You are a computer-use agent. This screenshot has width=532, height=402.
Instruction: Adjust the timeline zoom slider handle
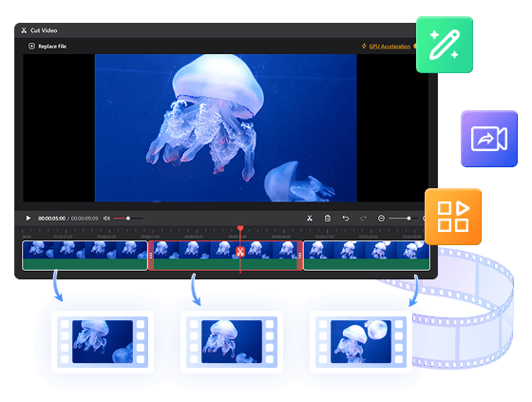[x=408, y=218]
